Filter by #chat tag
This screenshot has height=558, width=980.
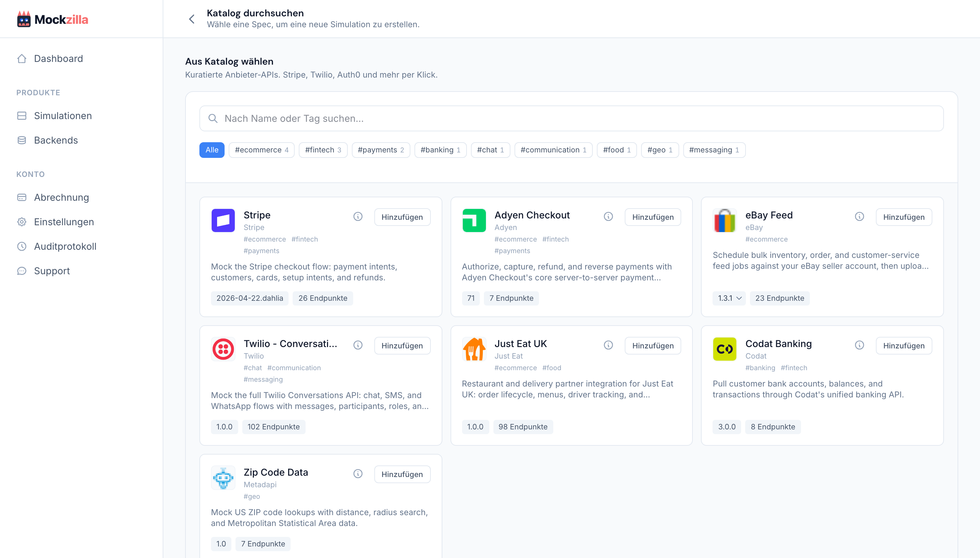[491, 150]
